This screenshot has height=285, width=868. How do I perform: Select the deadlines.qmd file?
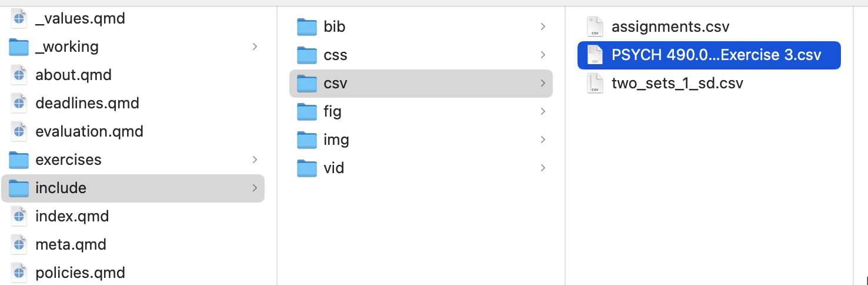coord(87,103)
